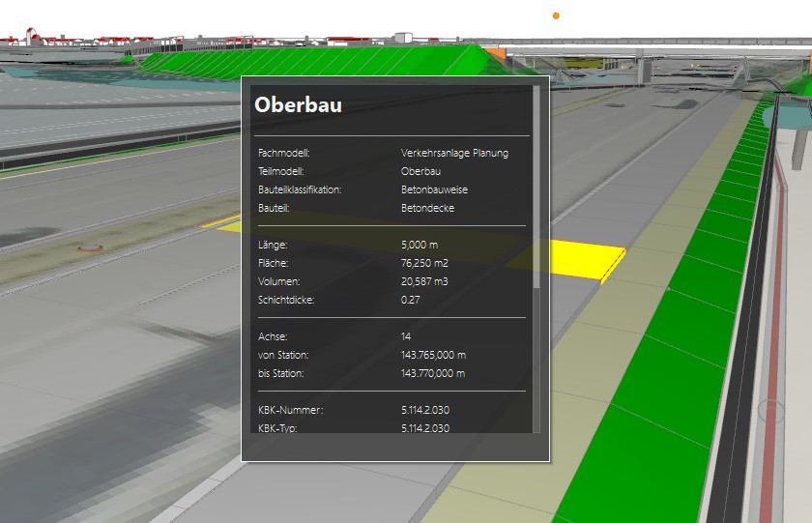This screenshot has width=812, height=523.
Task: Select the red line along the right roadside
Action: coord(774,336)
